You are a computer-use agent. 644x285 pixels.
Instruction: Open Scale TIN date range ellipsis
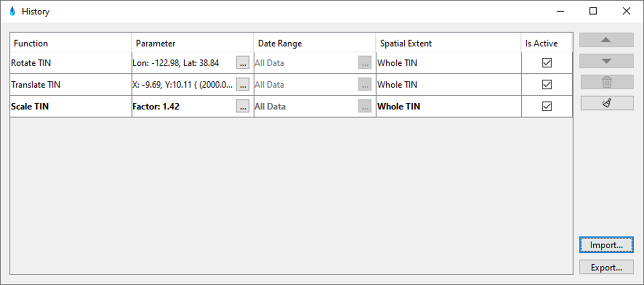[x=365, y=106]
